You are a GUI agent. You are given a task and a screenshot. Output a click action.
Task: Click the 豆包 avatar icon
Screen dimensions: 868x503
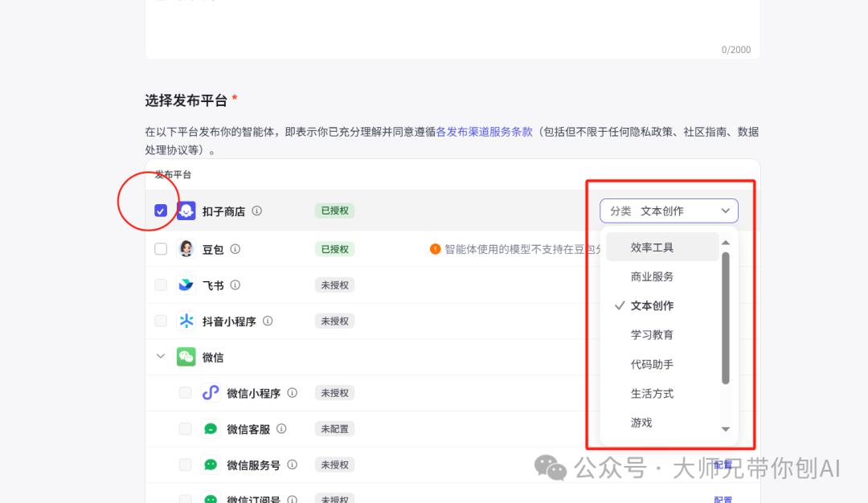186,249
